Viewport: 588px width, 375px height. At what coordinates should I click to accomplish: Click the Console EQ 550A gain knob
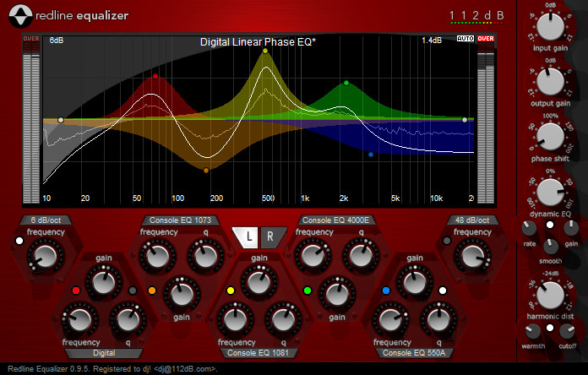coord(415,283)
